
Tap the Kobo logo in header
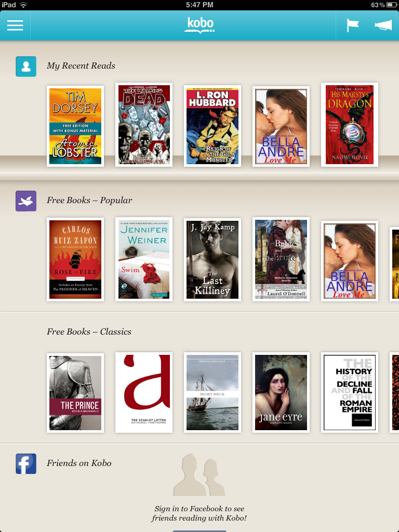[x=199, y=25]
